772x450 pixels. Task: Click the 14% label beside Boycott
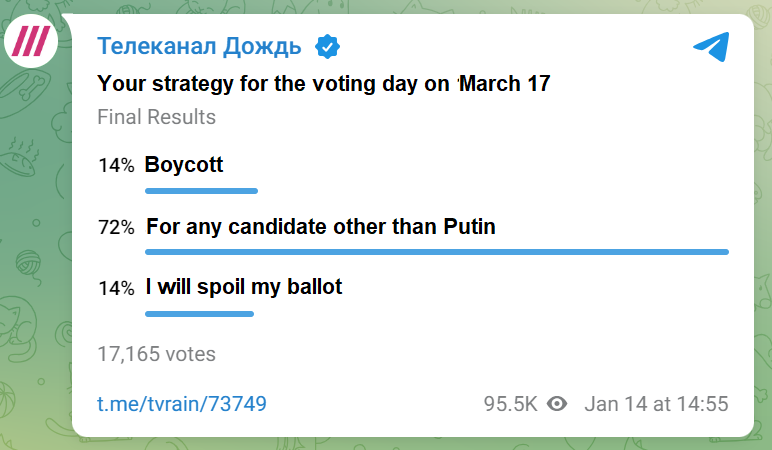(116, 165)
